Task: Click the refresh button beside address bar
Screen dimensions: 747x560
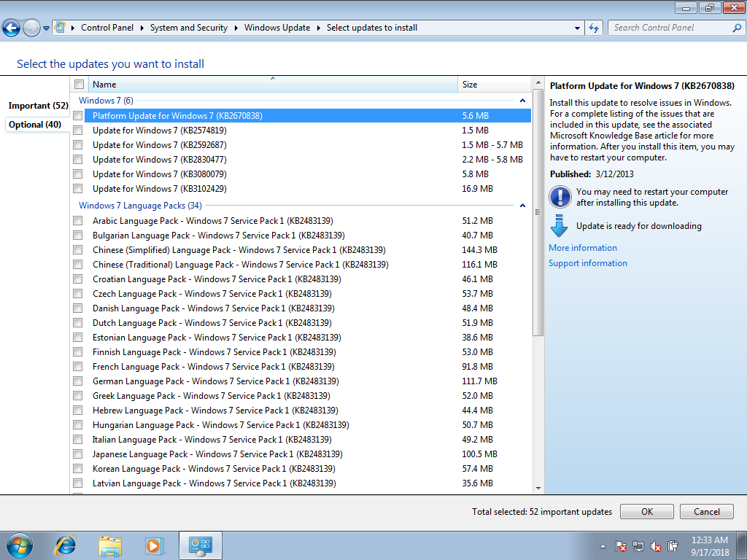Action: (x=594, y=28)
